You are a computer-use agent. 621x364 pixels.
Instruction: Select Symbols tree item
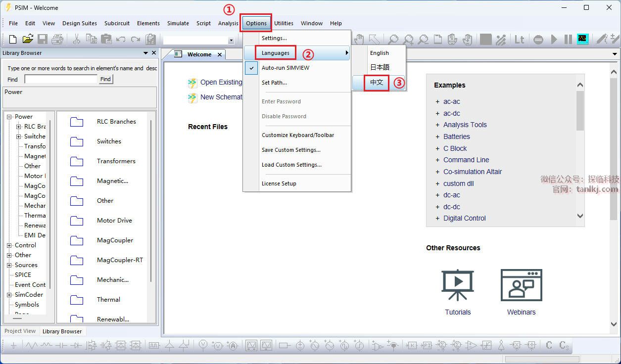tap(27, 305)
